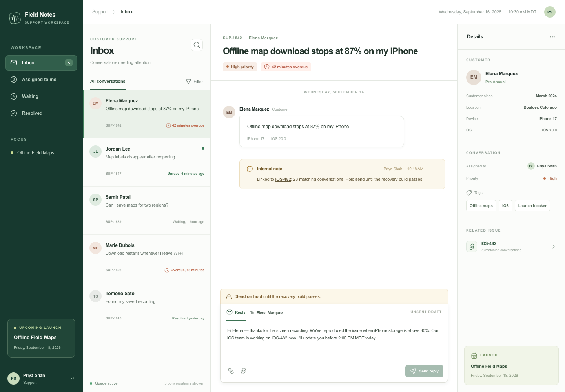The width and height of the screenshot is (565, 392).
Task: Click into the reply draft text area
Action: click(334, 341)
